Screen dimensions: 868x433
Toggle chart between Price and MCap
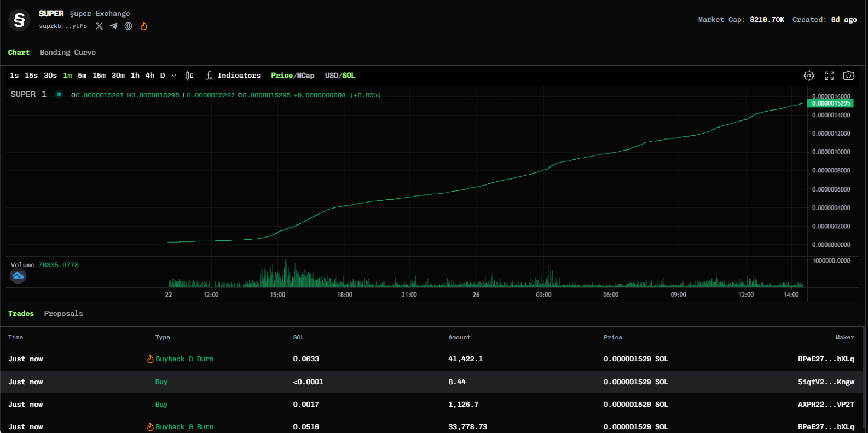[292, 76]
